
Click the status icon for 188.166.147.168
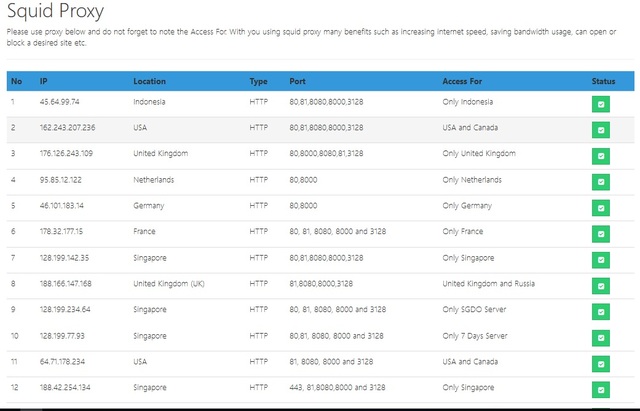(x=601, y=286)
